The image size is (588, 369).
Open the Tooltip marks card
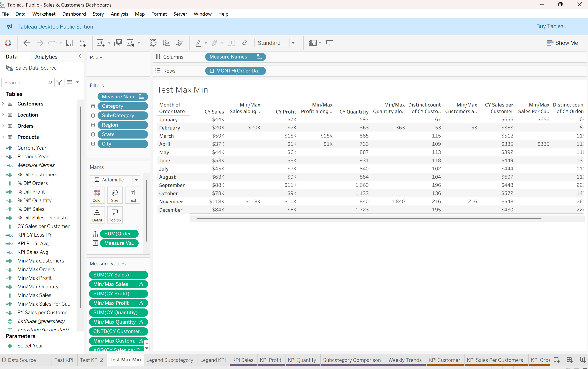pos(115,215)
